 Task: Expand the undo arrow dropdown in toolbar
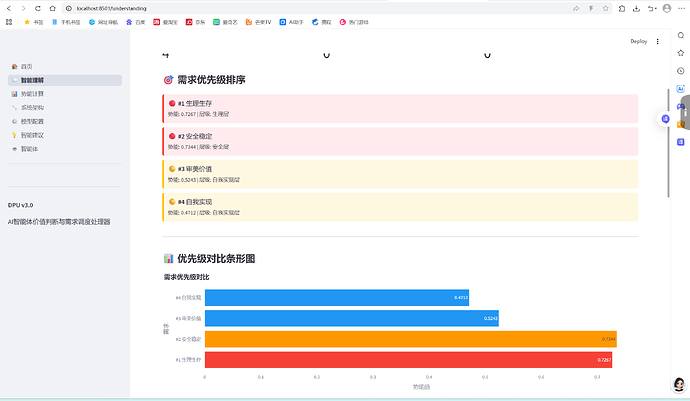coord(652,8)
